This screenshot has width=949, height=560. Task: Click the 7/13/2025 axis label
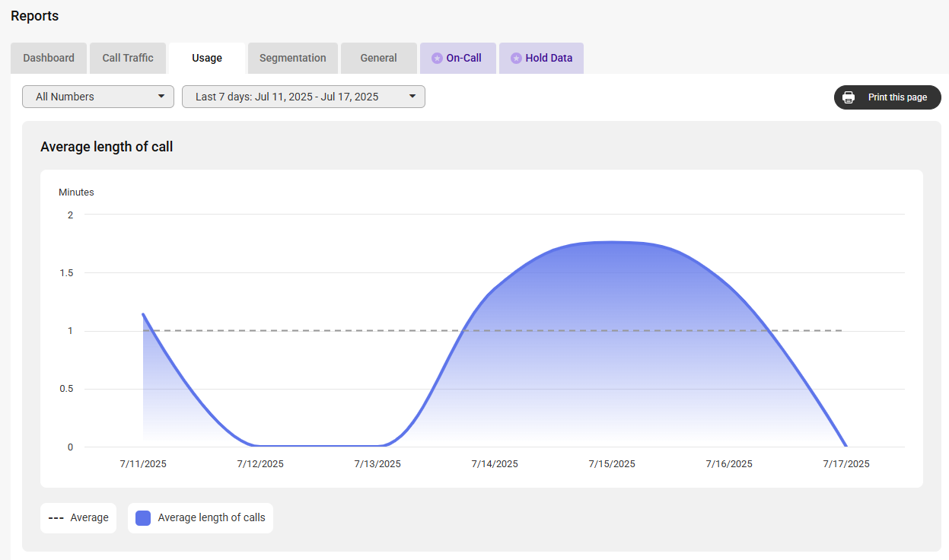377,463
